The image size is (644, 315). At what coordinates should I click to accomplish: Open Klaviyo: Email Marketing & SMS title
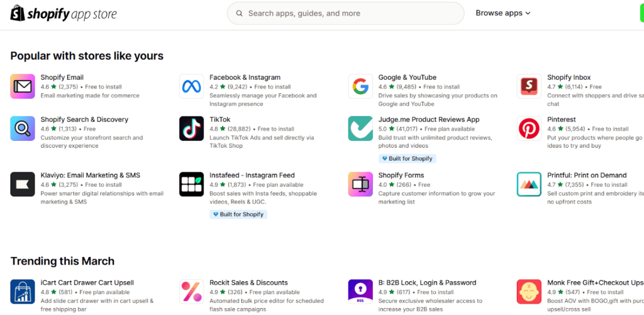pyautogui.click(x=91, y=175)
